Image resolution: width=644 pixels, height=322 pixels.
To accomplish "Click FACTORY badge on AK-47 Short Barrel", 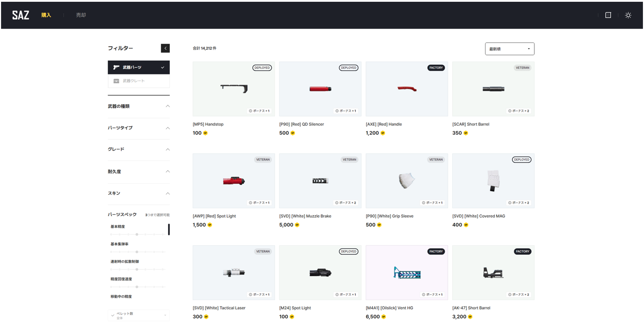I will [x=522, y=252].
